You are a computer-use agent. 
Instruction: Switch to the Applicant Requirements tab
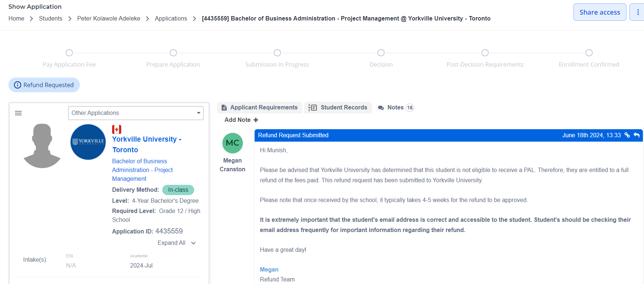pos(260,108)
